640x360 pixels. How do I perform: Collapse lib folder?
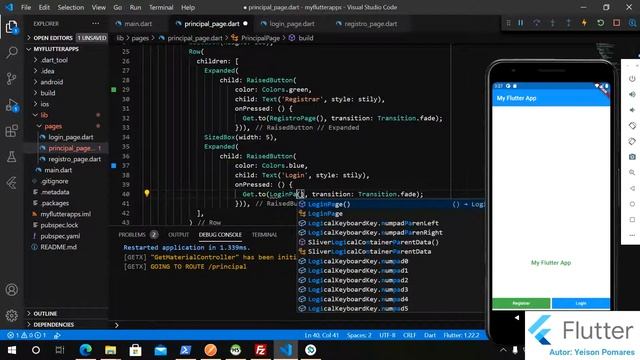pyautogui.click(x=66, y=115)
